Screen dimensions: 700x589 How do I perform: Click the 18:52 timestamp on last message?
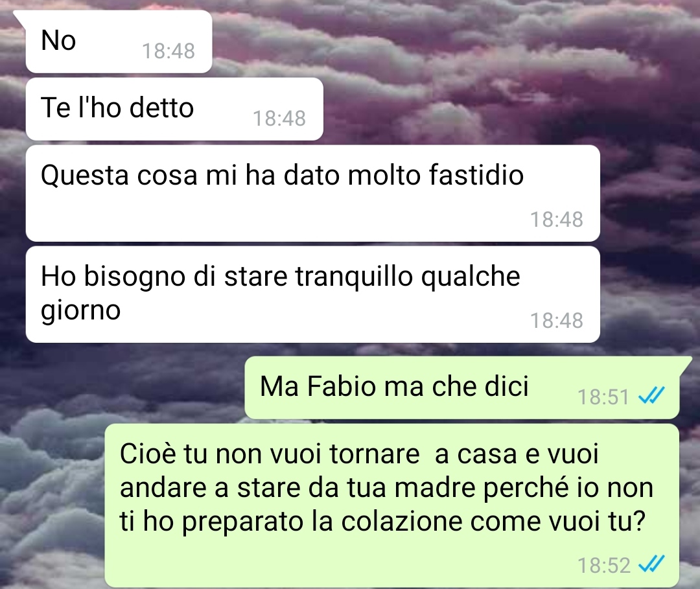pyautogui.click(x=603, y=565)
